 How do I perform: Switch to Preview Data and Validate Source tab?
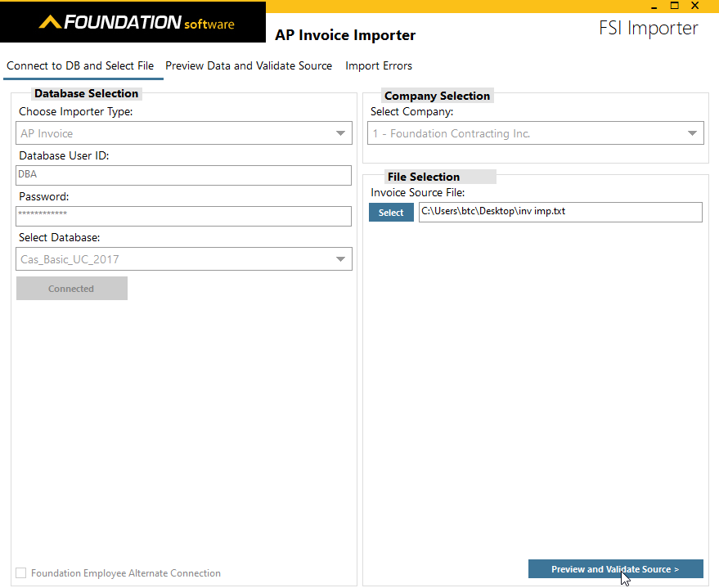(249, 66)
